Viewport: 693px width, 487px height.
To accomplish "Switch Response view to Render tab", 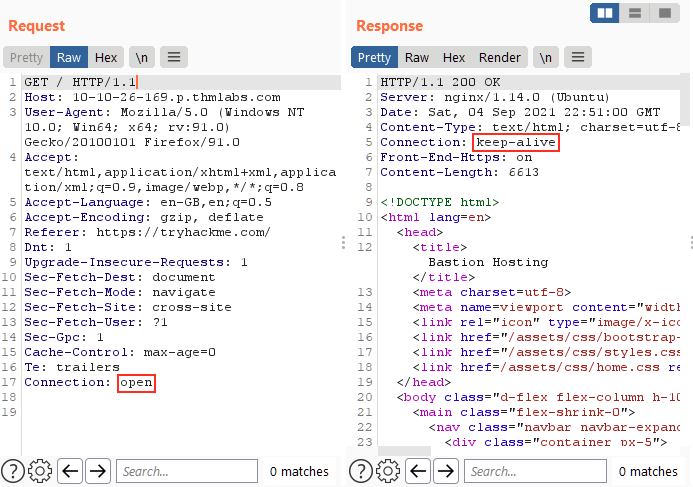I will pos(500,57).
